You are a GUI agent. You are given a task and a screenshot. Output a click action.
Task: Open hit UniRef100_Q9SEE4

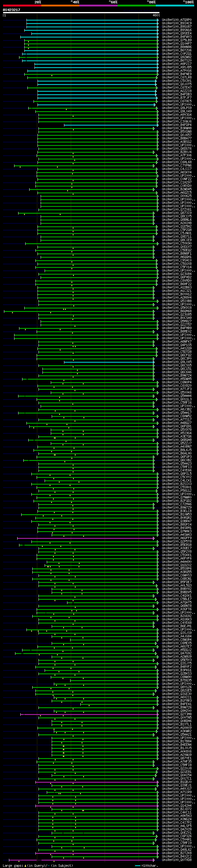tap(176, 33)
